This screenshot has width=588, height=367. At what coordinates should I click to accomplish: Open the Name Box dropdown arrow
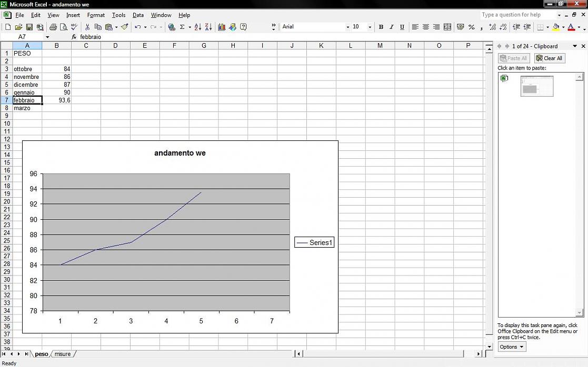(47, 37)
